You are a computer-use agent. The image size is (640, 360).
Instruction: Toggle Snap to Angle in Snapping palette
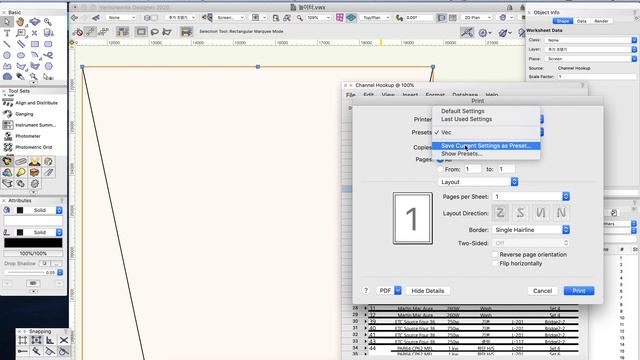[x=50, y=340]
